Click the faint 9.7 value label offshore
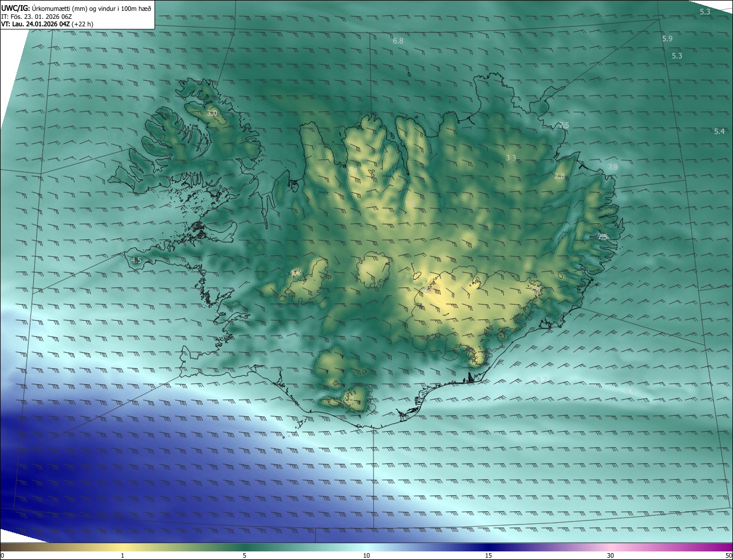Viewport: 733px width, 560px height. (541, 380)
